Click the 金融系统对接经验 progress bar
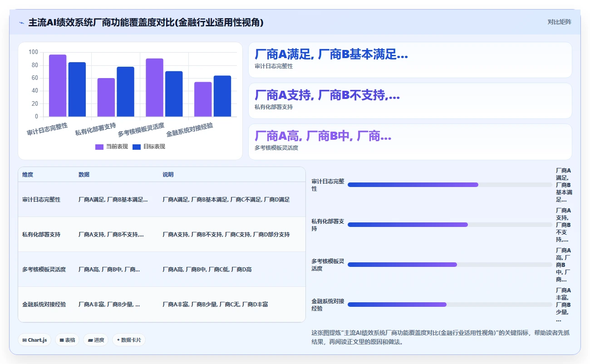Viewport: 590px width, 364px height. (x=450, y=305)
